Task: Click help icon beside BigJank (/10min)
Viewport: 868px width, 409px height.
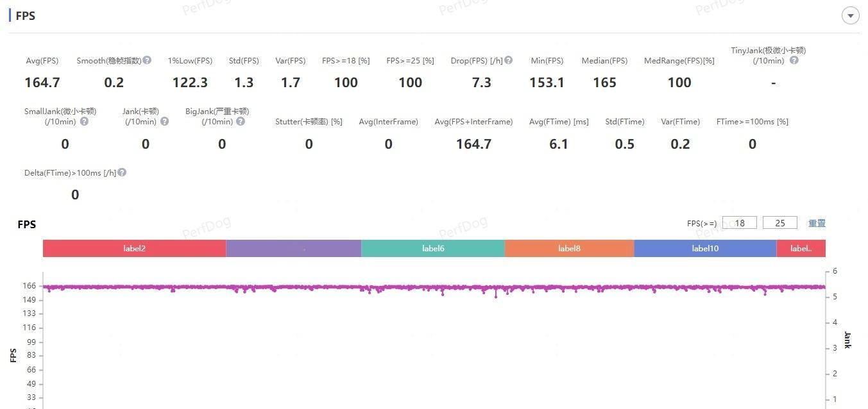Action: coord(241,121)
